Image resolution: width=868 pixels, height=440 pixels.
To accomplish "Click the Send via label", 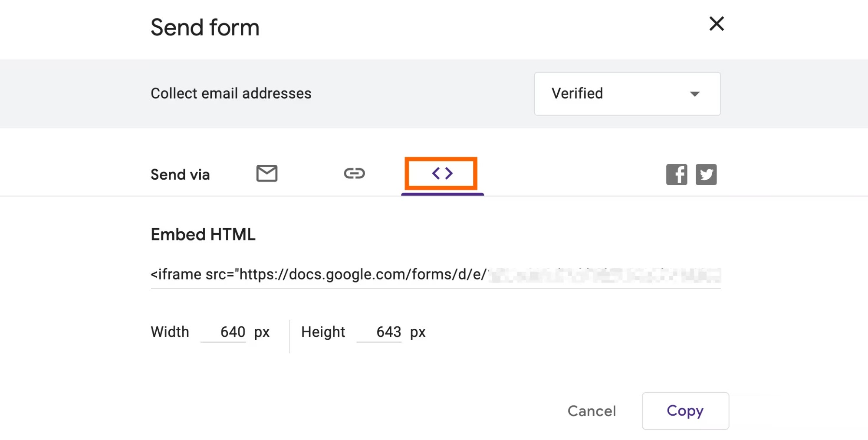I will 180,175.
